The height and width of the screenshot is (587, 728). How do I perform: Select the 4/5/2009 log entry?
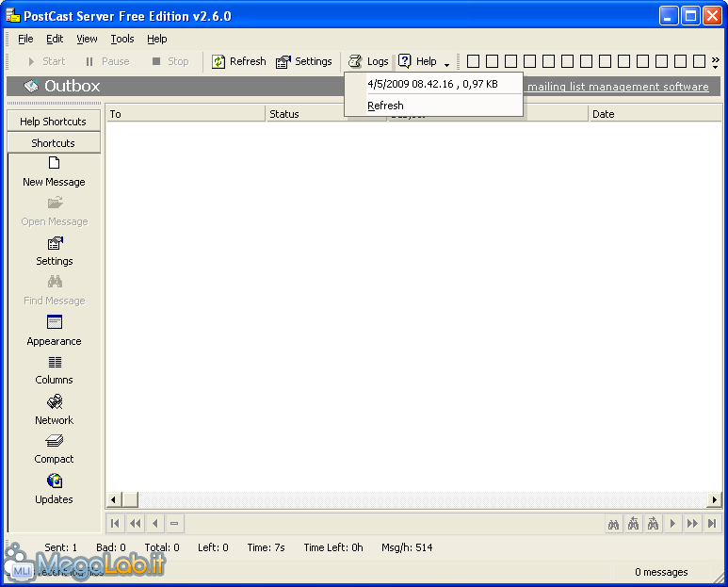click(432, 84)
